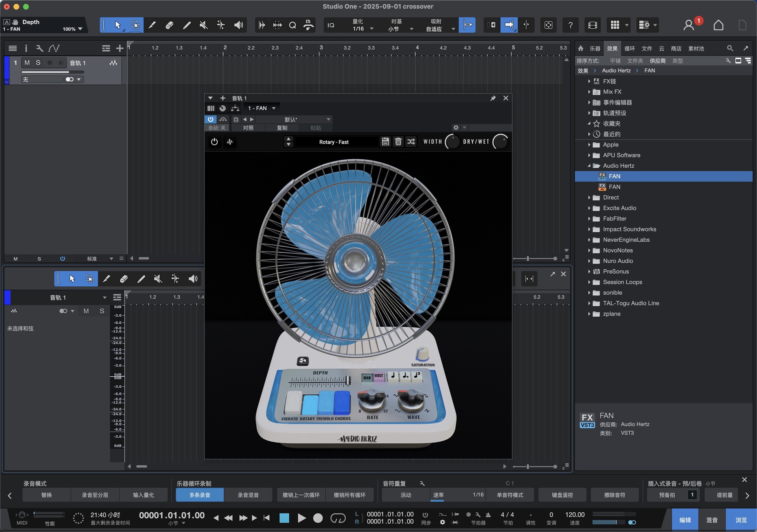Viewport: 757px width, 532px height.
Task: Click the 复制 copy button in plugin header
Action: [282, 128]
